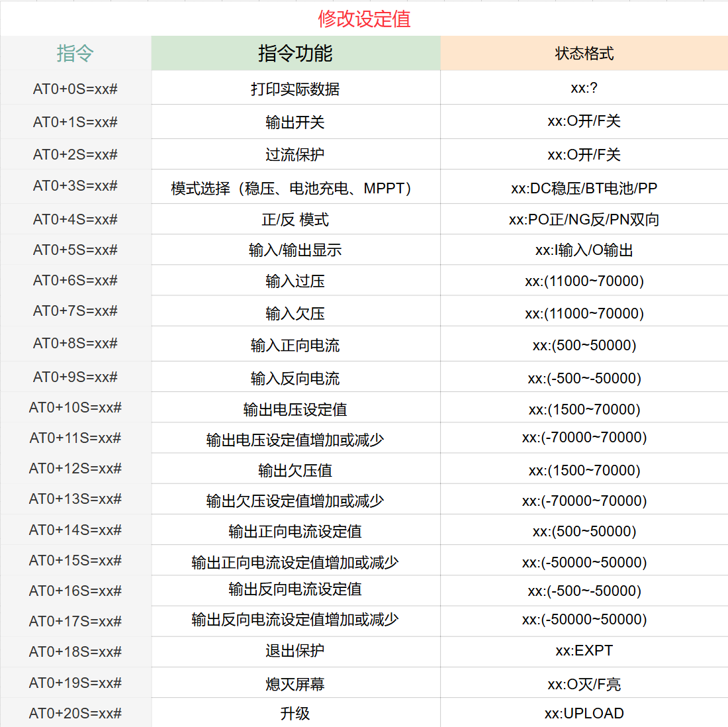Select cell '输出正向电流设定值增加或减少'

(295, 561)
